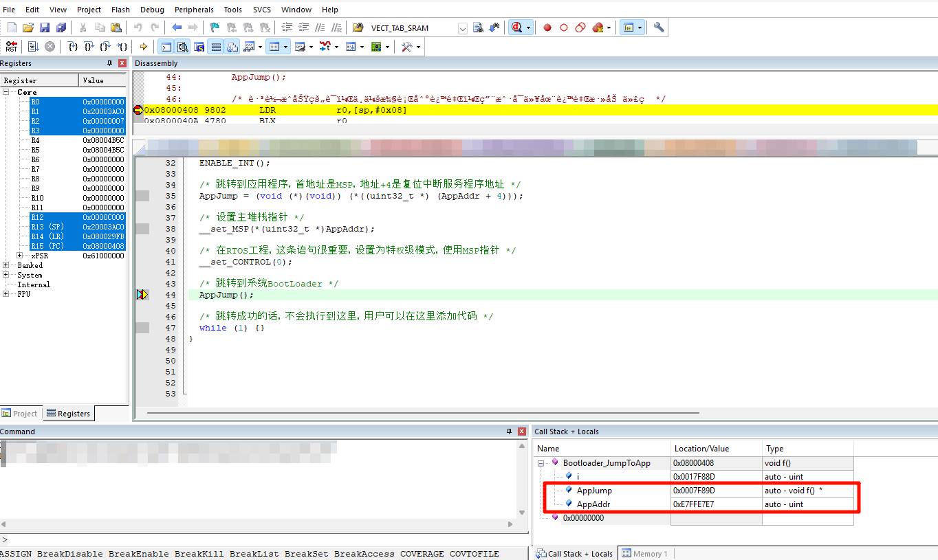Click the Step Into debug icon
938x560 pixels.
(x=72, y=46)
